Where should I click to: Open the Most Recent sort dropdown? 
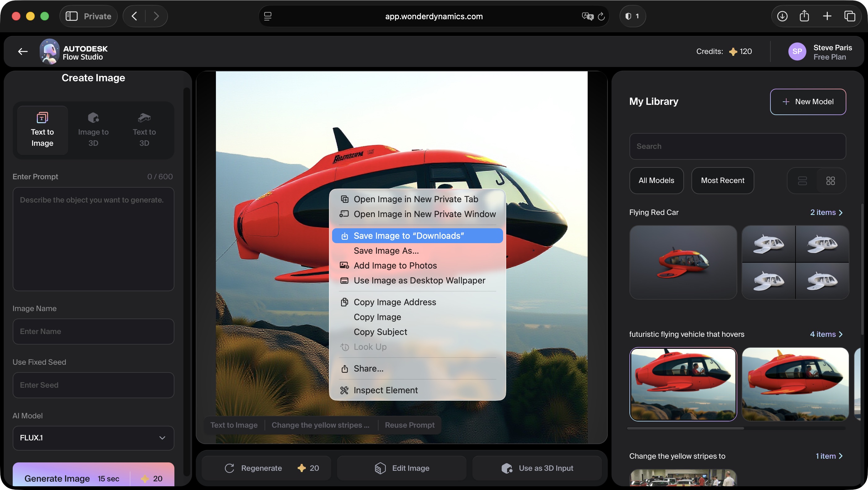(x=722, y=180)
